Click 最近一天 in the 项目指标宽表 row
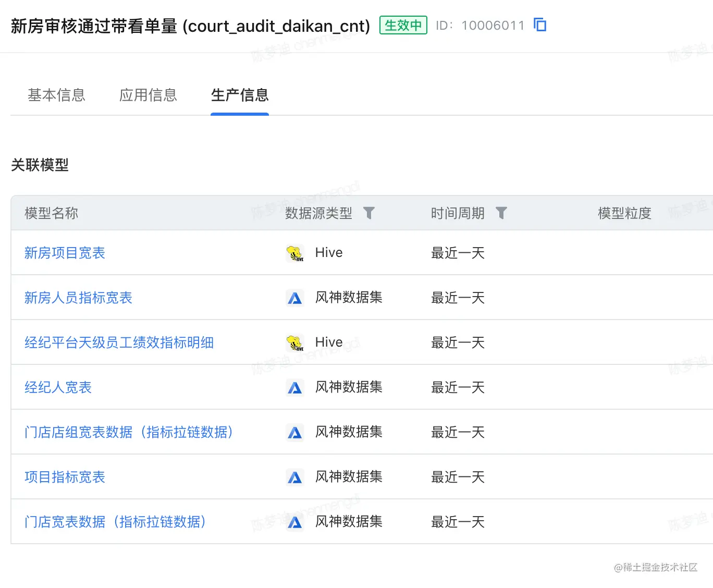Screen dimensions: 713x588 pos(458,477)
